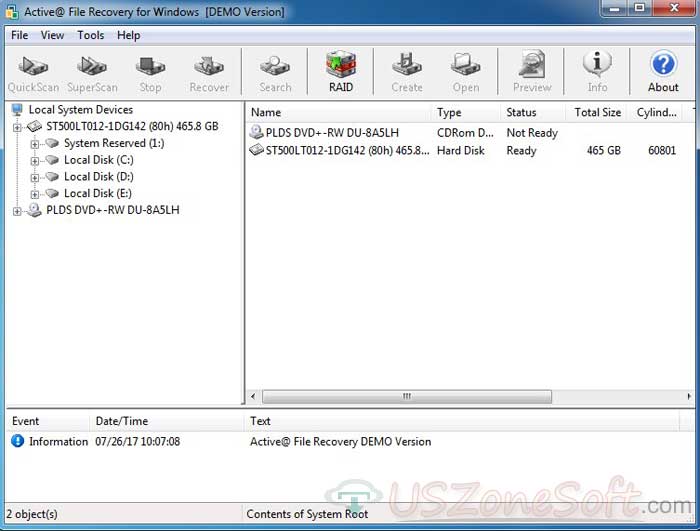700x531 pixels.
Task: Open the Search tool
Action: point(275,73)
